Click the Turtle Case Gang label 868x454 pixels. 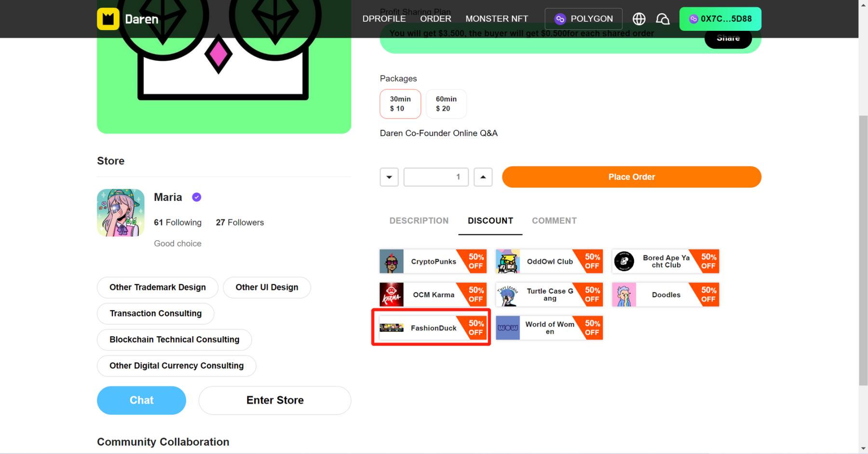tap(550, 295)
